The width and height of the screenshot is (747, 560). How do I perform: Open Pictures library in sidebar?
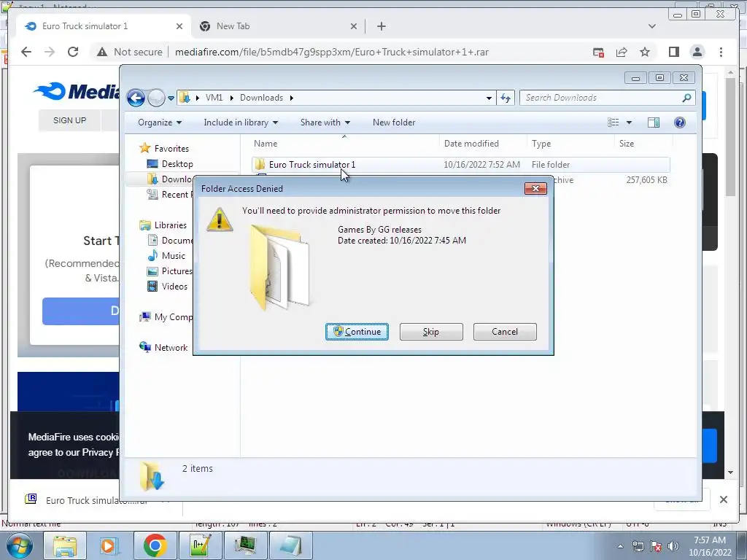[x=170, y=271]
